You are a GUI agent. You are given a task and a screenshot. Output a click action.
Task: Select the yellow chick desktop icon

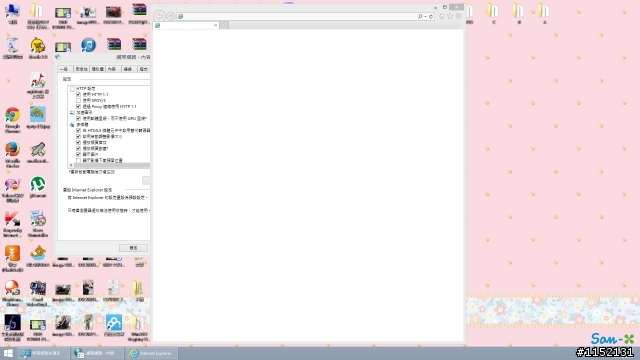click(38, 48)
